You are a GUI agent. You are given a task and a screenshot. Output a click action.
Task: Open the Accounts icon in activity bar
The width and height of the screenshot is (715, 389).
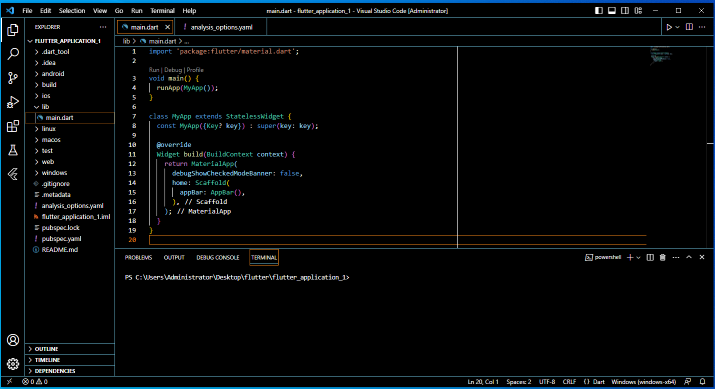click(13, 340)
